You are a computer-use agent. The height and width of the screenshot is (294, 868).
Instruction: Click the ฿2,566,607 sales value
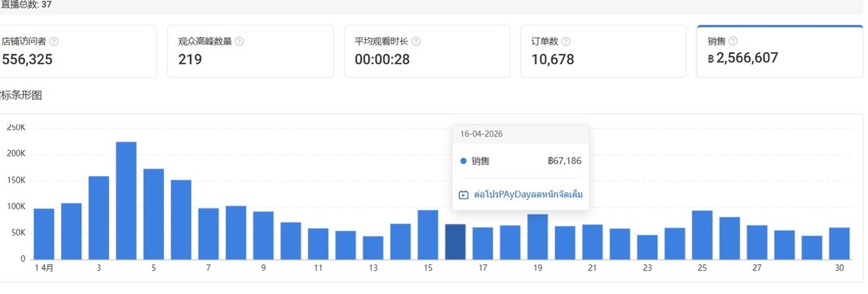(743, 58)
